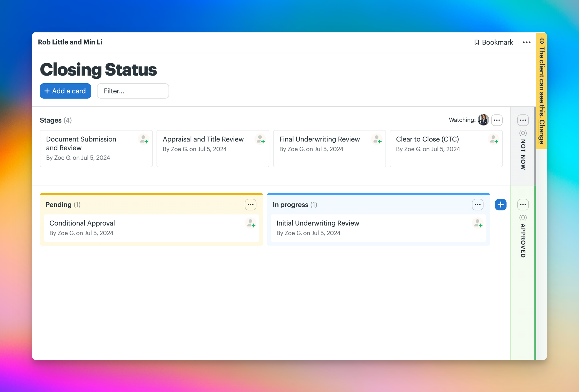Assign someone to Initial Underwriting Review card
The image size is (579, 392).
point(478,223)
